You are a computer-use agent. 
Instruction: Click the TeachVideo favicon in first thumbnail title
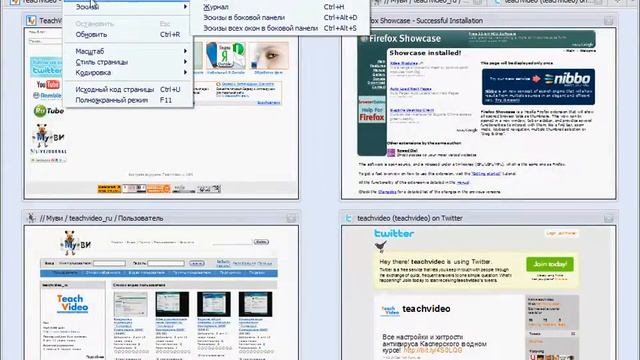(x=31, y=20)
